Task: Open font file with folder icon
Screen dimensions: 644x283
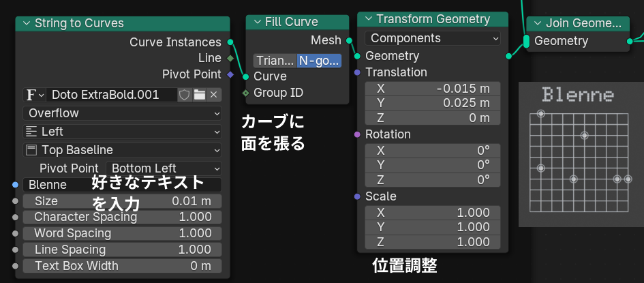Action: [199, 95]
